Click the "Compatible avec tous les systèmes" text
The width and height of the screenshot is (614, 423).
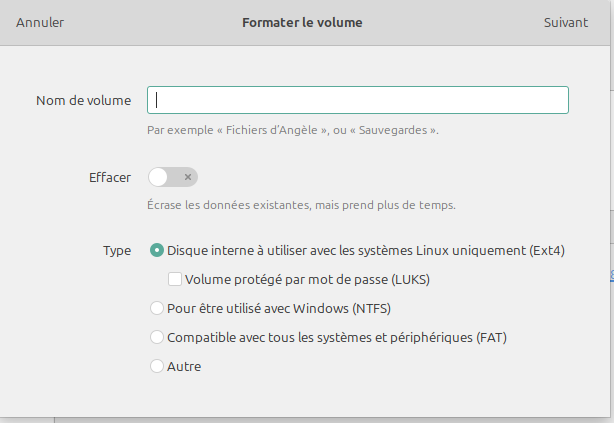coord(337,337)
